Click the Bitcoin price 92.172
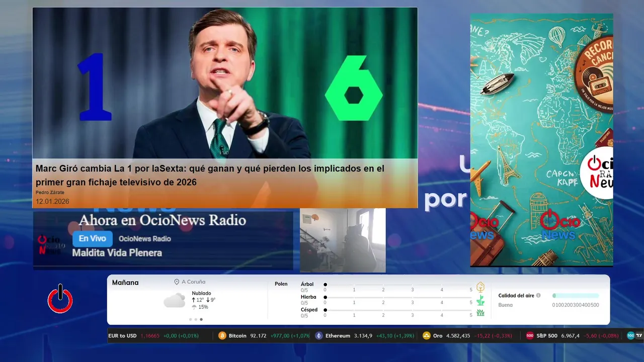Viewport: 644px width, 362px height. pos(258,336)
